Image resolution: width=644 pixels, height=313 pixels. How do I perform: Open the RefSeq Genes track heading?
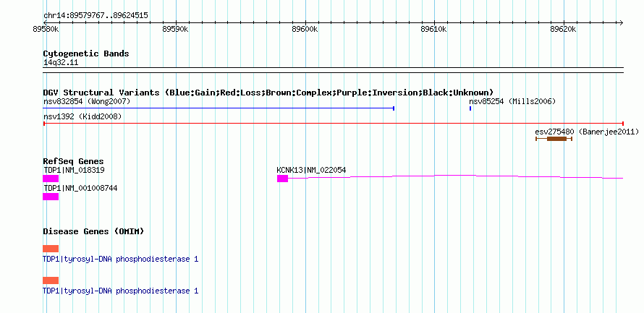(x=74, y=161)
